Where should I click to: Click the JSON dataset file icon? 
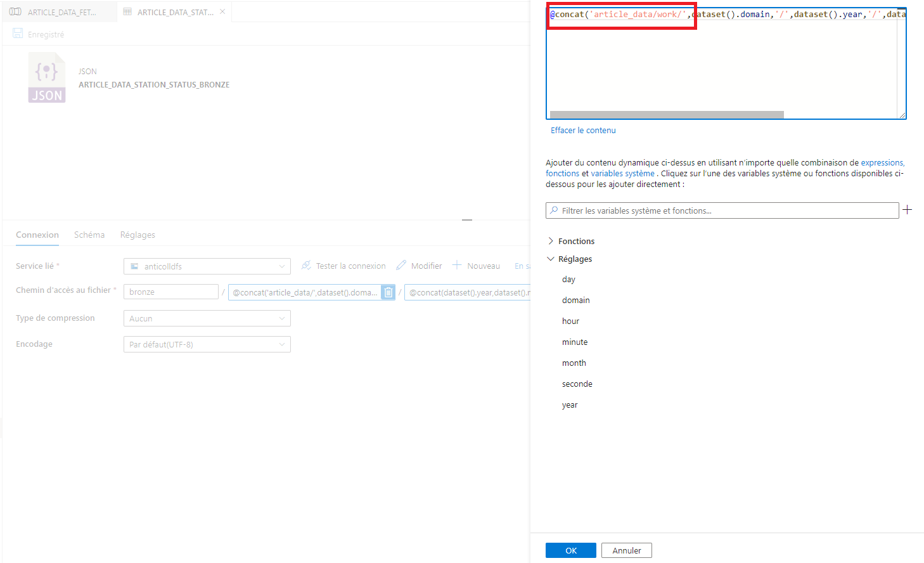tap(47, 78)
